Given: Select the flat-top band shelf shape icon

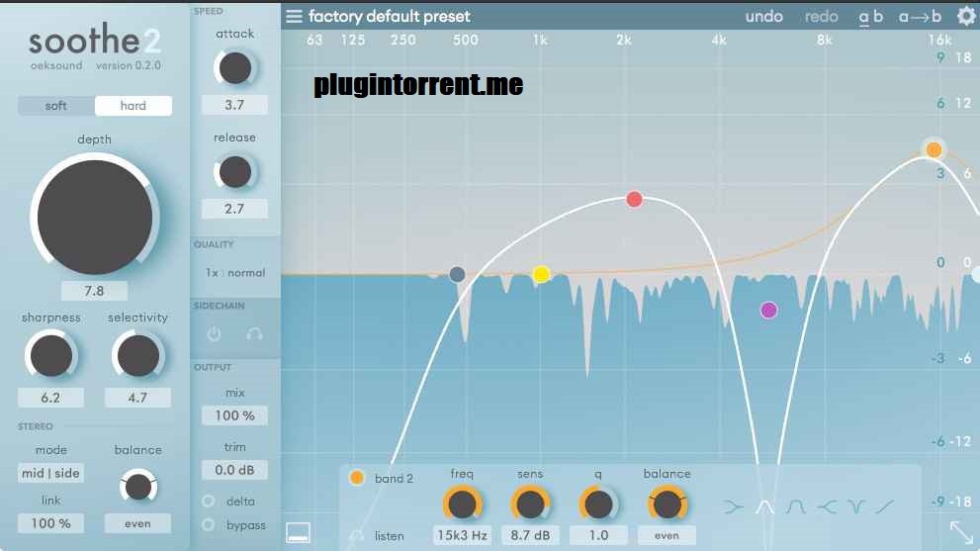Looking at the screenshot, I should pyautogui.click(x=796, y=505).
